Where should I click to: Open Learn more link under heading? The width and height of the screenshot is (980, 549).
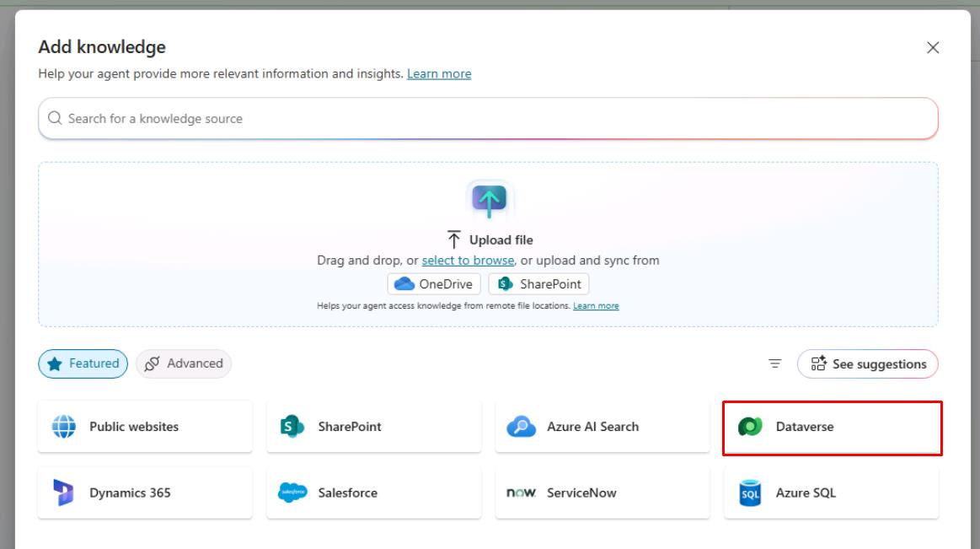click(x=439, y=73)
